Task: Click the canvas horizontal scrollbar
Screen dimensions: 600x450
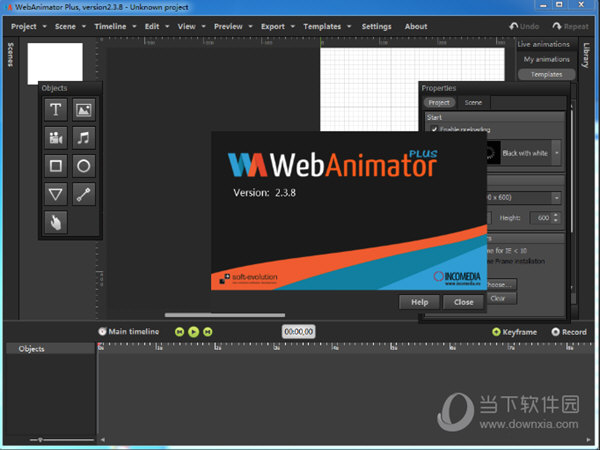Action: 225,315
